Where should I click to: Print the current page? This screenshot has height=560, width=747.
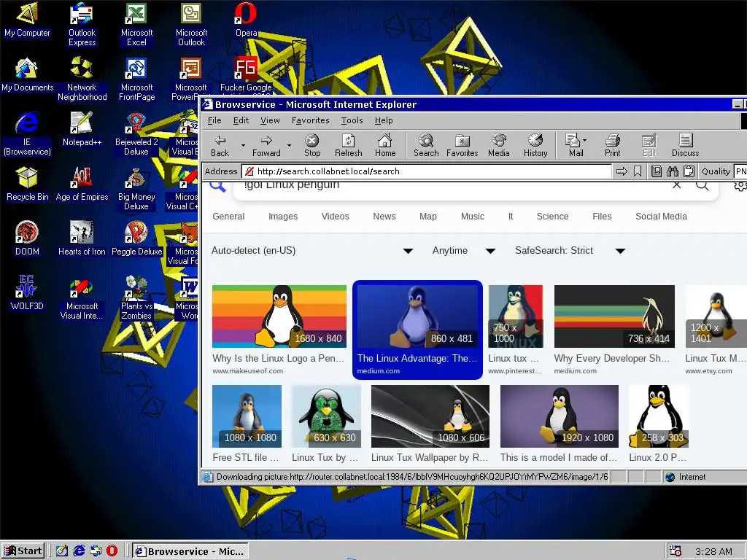(613, 145)
